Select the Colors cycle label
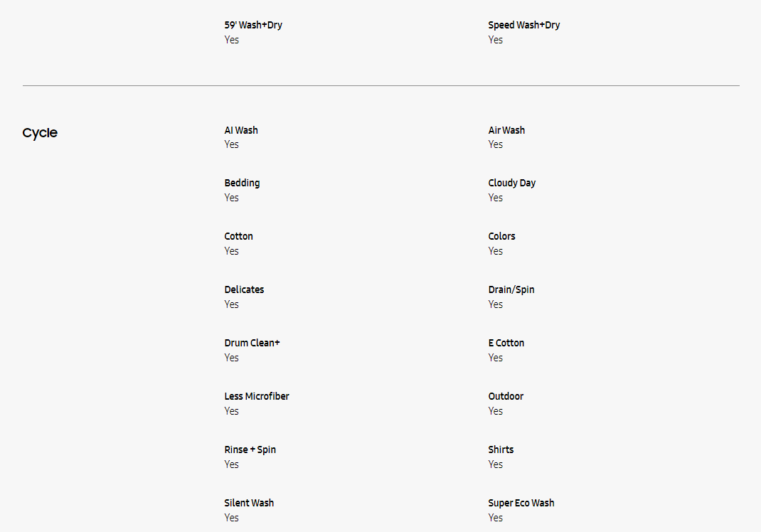The image size is (761, 532). (501, 236)
